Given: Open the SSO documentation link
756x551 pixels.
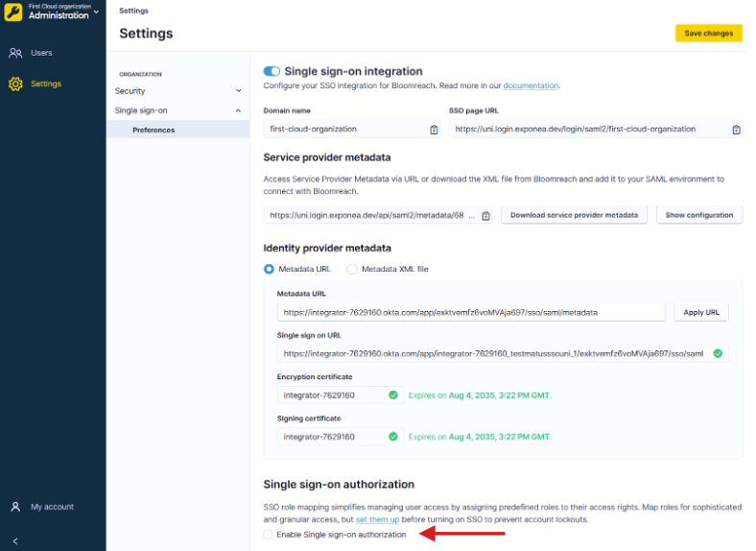Looking at the screenshot, I should (x=531, y=85).
